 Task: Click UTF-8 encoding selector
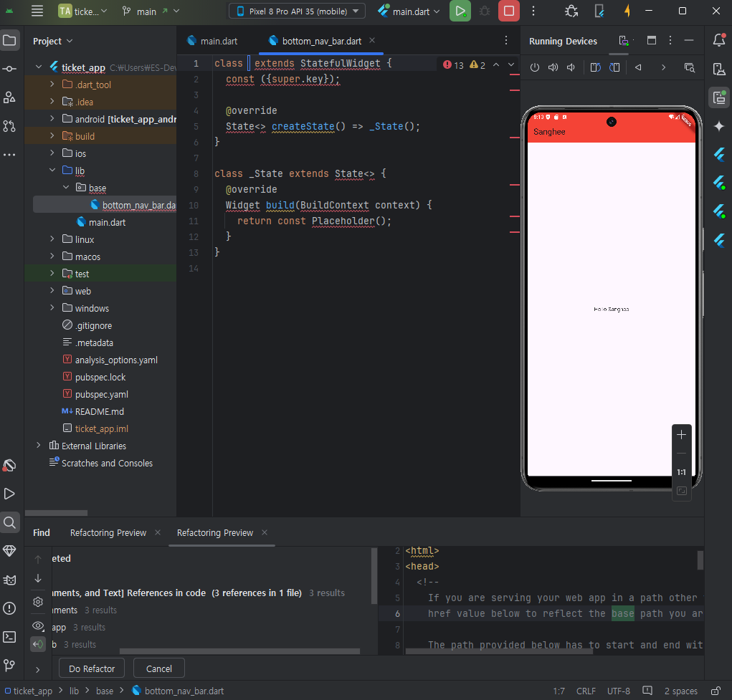[x=619, y=691]
